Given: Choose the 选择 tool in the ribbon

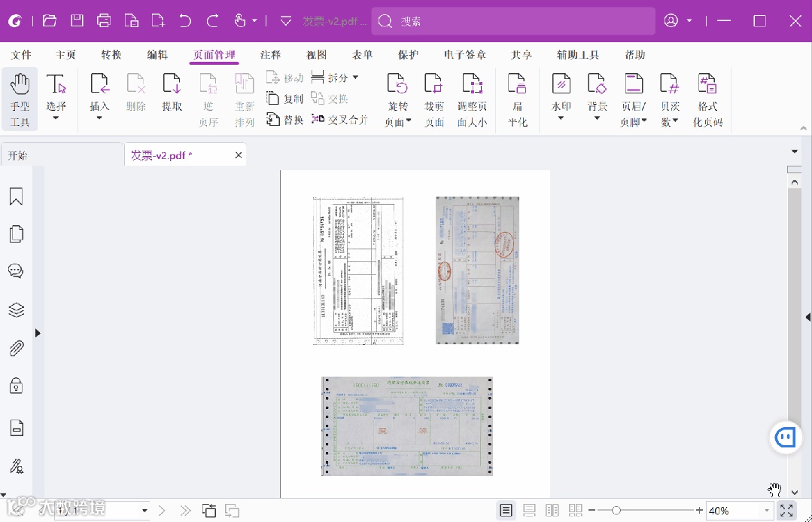Looking at the screenshot, I should 56,97.
